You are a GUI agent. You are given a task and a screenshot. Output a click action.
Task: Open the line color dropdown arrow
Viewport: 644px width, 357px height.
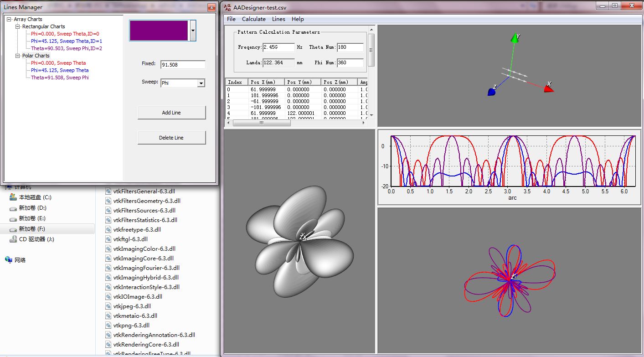[x=193, y=31]
